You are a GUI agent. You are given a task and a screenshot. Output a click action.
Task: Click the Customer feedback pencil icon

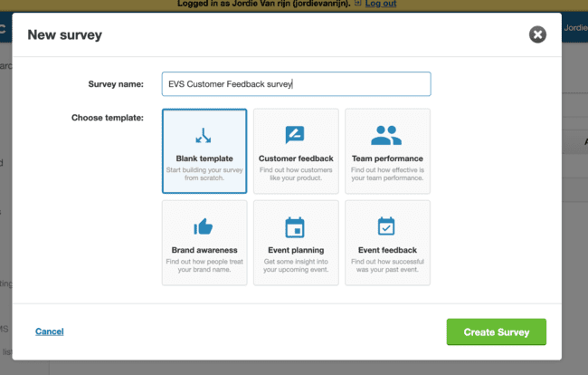click(295, 135)
